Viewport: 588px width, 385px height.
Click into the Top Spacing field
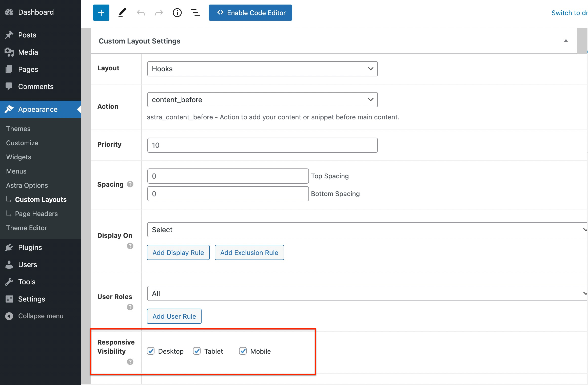click(x=228, y=176)
